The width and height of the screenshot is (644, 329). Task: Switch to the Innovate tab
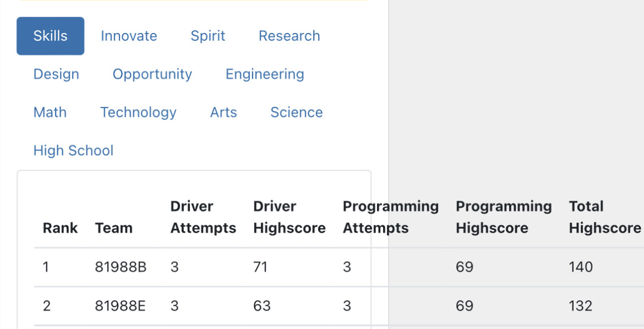pos(129,36)
